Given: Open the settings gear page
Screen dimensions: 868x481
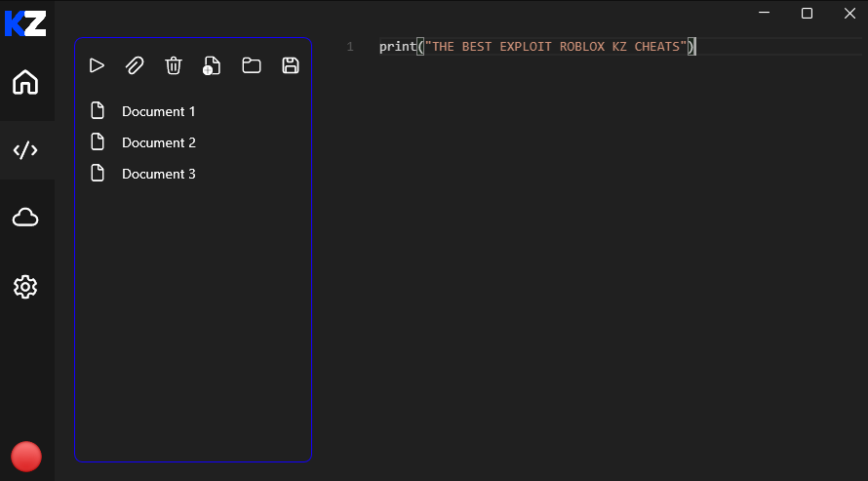Looking at the screenshot, I should [25, 287].
